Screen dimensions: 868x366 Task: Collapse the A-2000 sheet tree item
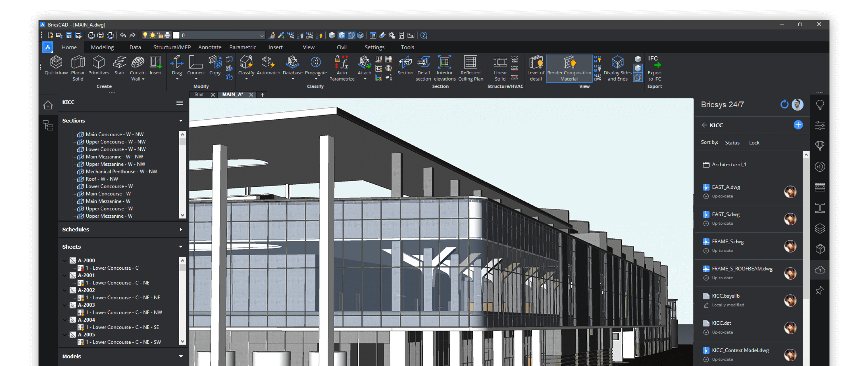click(x=65, y=260)
